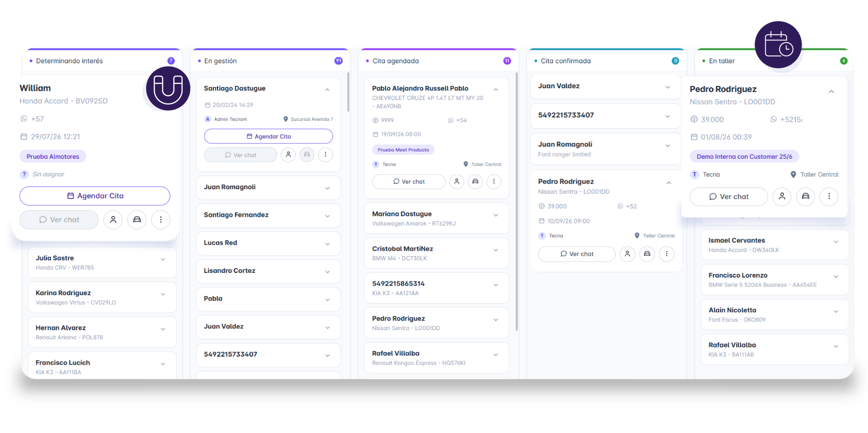Image resolution: width=868 pixels, height=433 pixels.
Task: Expand Julia Sastre's card
Action: tap(163, 259)
